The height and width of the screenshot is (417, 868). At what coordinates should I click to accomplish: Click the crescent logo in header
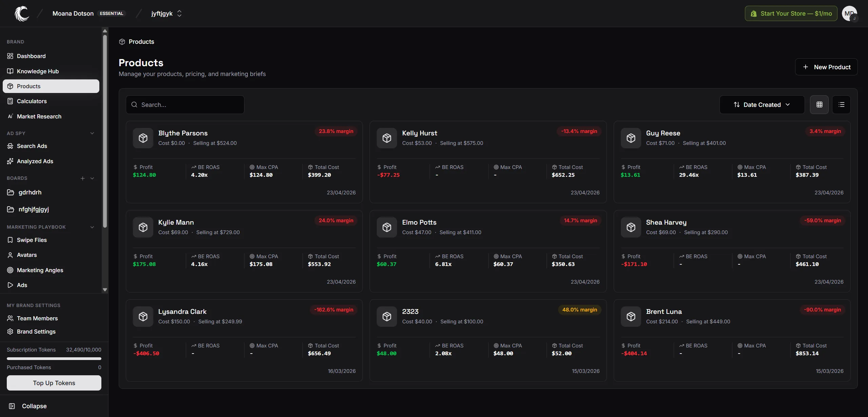coord(22,14)
